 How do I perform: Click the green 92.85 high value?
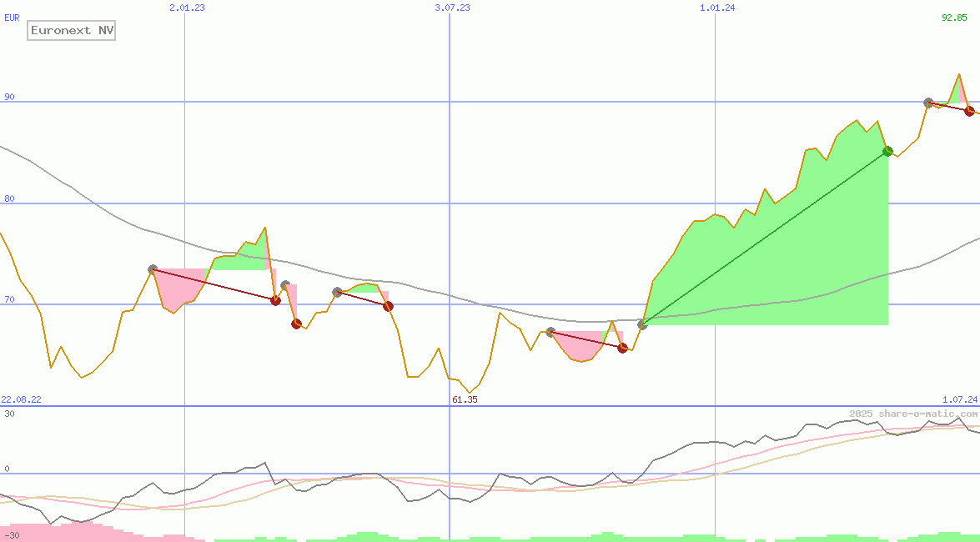point(954,18)
